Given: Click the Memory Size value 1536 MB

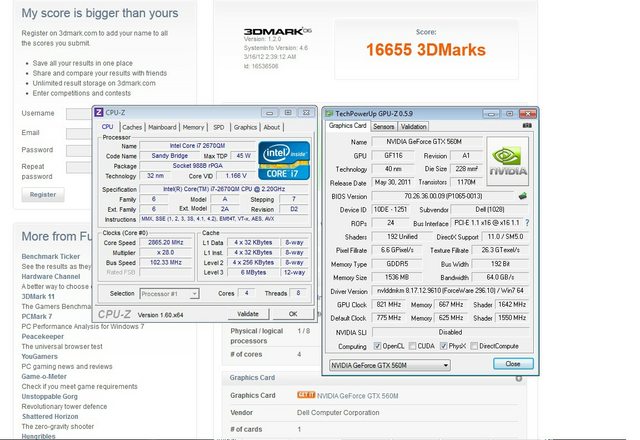Looking at the screenshot, I should click(x=397, y=277).
